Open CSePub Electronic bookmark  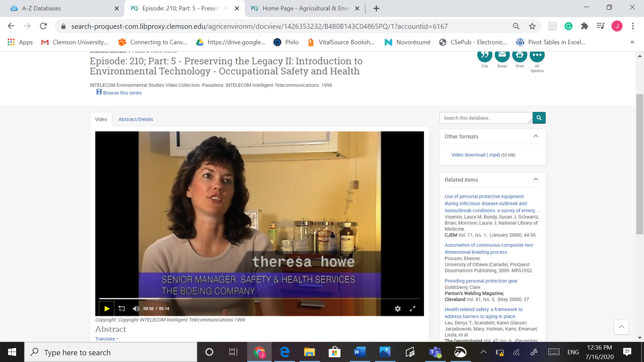coord(473,42)
